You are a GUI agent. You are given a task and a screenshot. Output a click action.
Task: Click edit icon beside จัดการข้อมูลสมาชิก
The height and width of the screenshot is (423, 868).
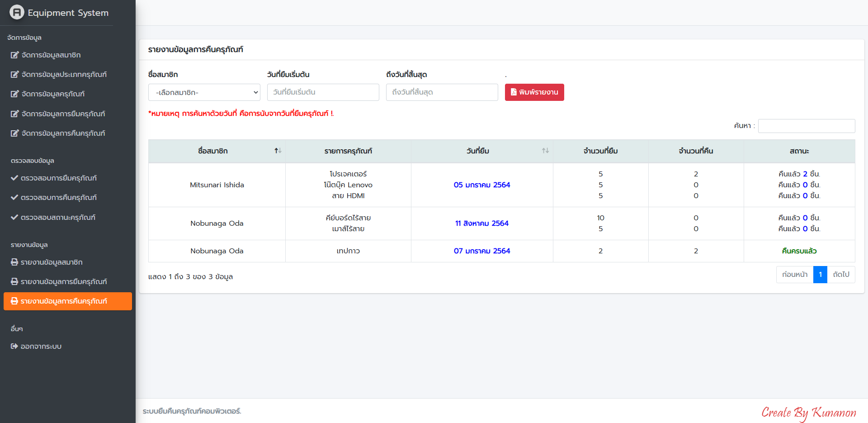(x=15, y=55)
